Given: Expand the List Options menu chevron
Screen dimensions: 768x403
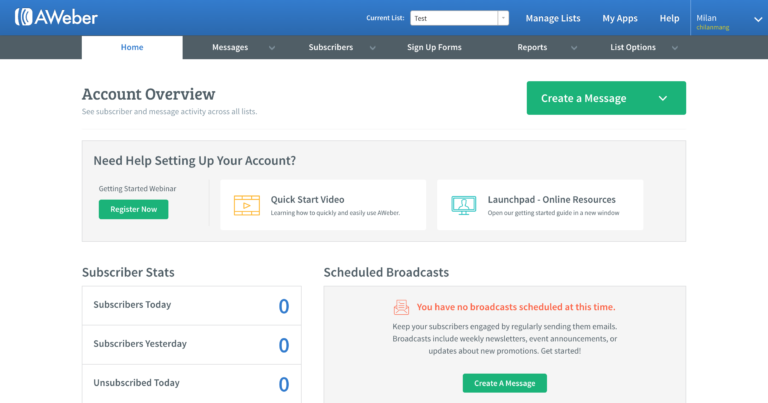Looking at the screenshot, I should click(675, 48).
